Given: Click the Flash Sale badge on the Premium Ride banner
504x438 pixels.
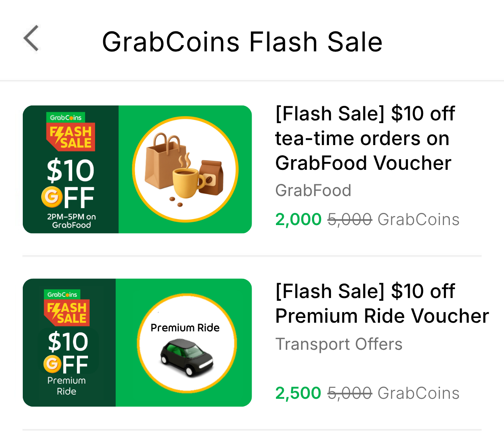Looking at the screenshot, I should point(67,313).
